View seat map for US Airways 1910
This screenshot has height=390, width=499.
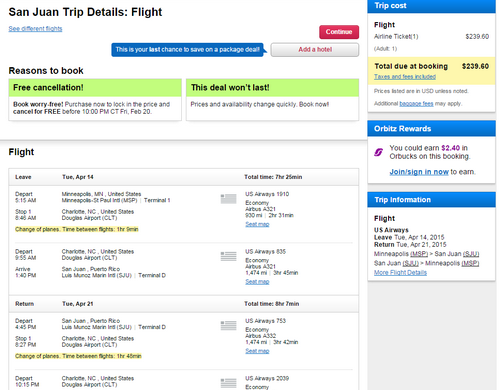pyautogui.click(x=257, y=224)
